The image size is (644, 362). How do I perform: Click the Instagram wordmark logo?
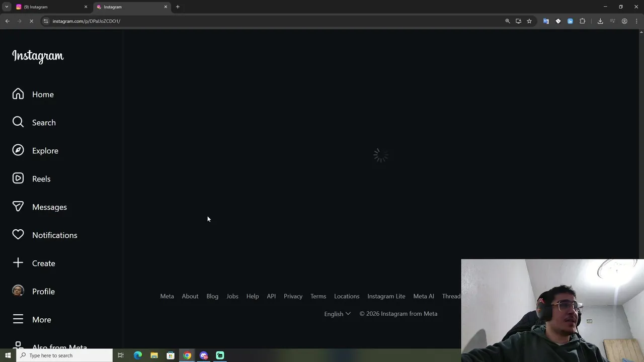point(38,56)
